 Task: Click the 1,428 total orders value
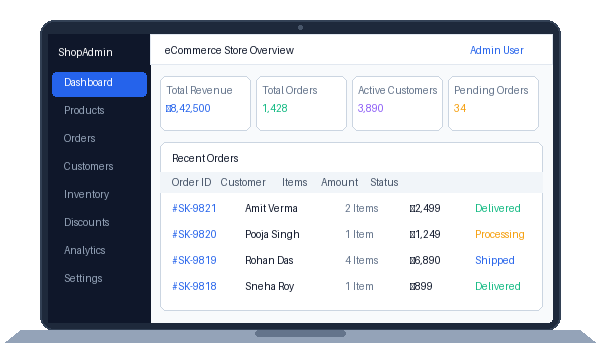tap(275, 108)
